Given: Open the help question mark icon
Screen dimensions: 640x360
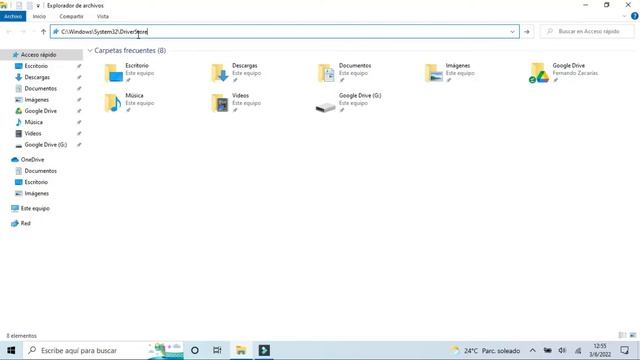Looking at the screenshot, I should 634,16.
